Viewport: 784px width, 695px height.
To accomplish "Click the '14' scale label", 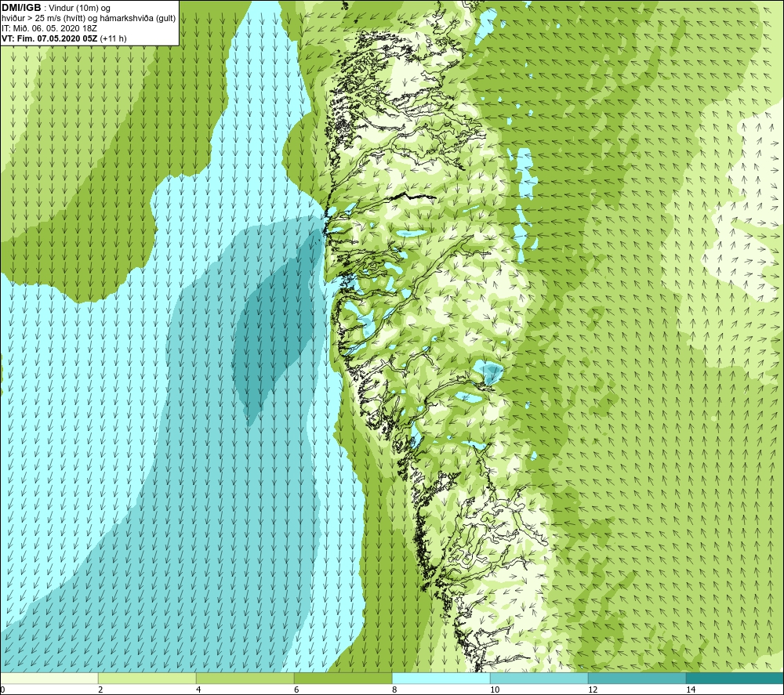I will pyautogui.click(x=691, y=690).
